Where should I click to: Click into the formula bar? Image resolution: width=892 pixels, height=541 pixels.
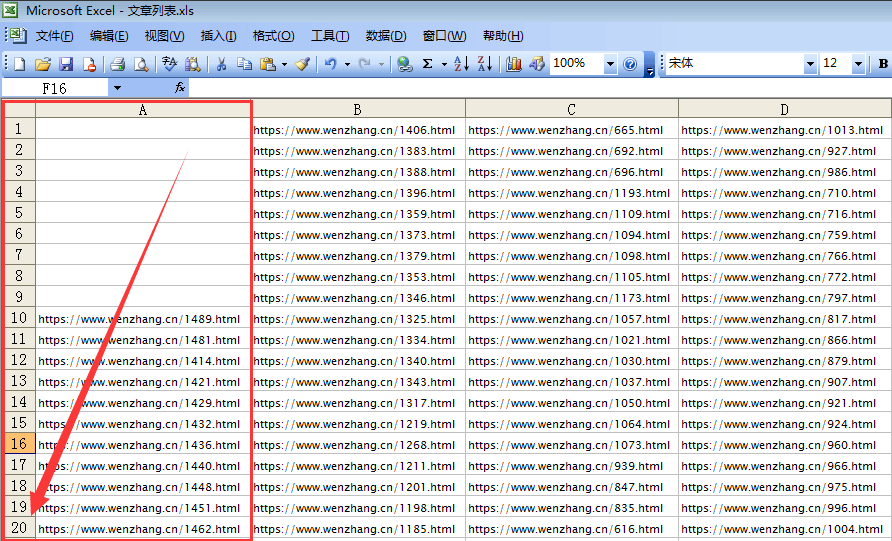point(539,88)
